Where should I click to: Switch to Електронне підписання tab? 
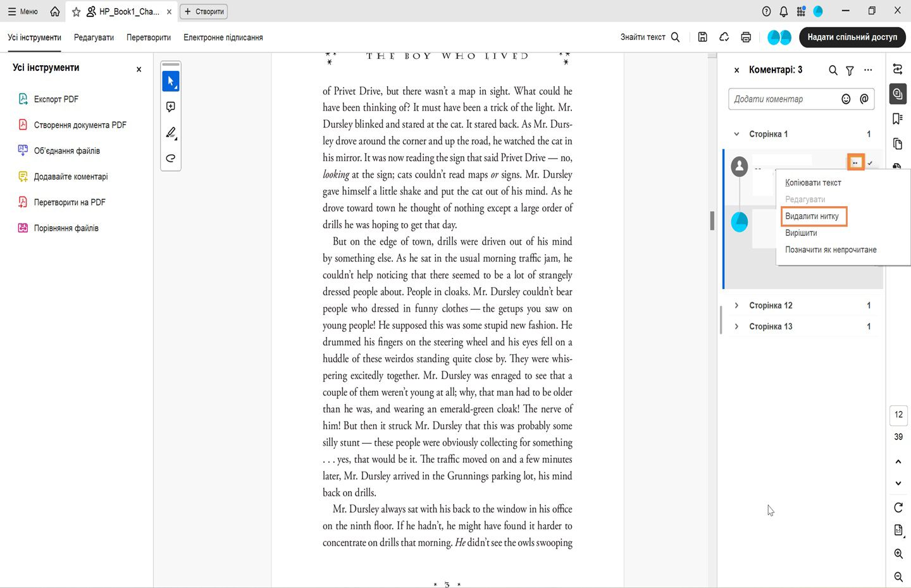(223, 37)
